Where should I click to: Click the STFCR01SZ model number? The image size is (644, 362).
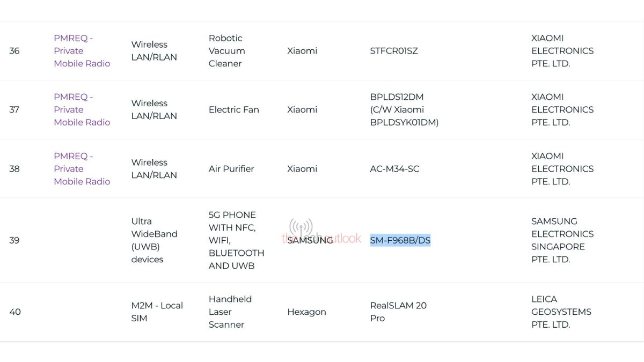point(393,51)
